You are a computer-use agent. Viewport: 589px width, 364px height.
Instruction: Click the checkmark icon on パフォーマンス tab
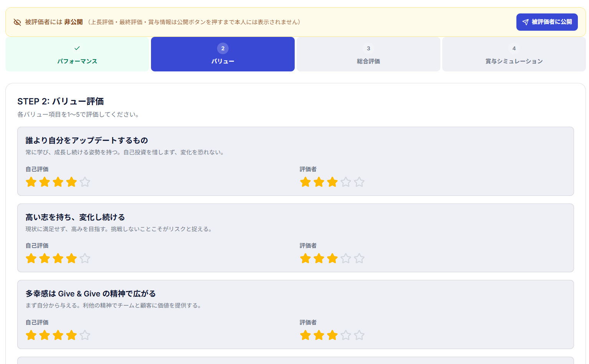(77, 48)
